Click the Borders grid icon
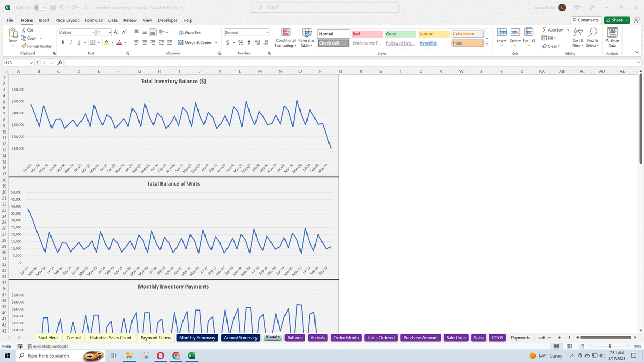Screen dimensions: 644x362 (x=92, y=42)
